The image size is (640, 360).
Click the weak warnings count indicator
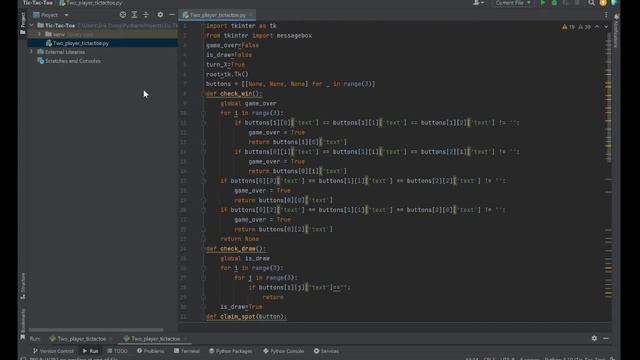click(584, 27)
